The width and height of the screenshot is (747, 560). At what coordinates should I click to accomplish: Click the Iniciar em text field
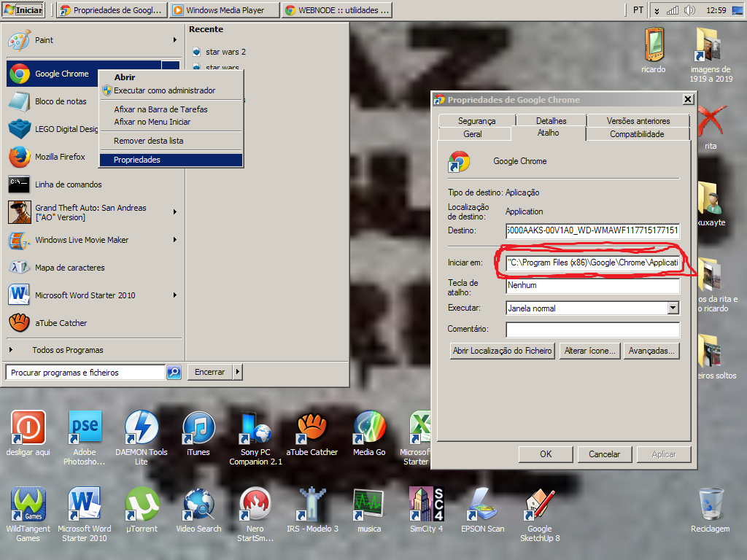pos(592,262)
